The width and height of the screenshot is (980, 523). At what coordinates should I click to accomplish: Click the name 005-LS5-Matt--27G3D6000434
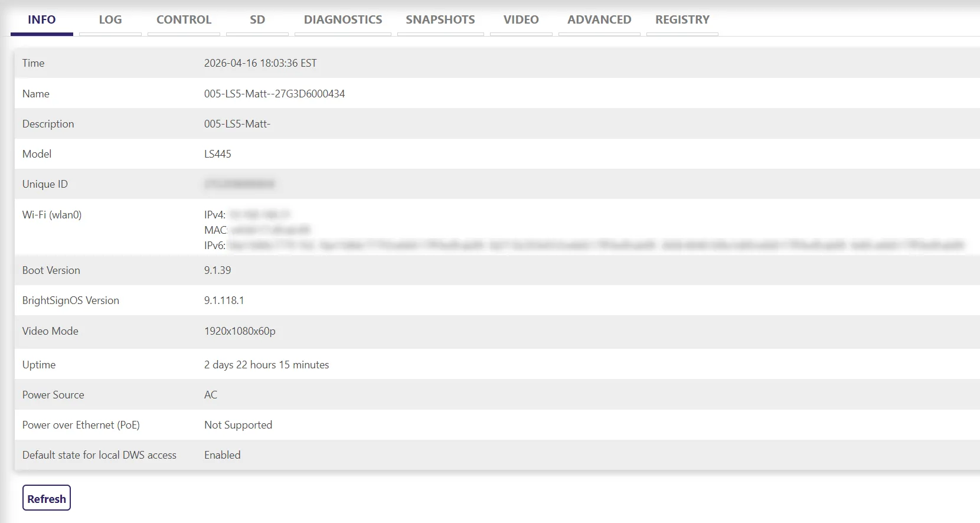(275, 94)
